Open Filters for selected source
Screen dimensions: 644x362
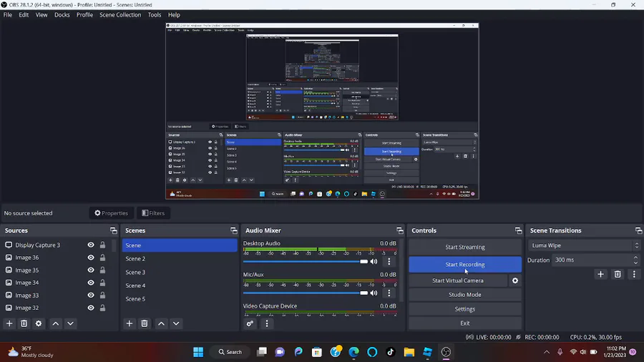tap(153, 213)
